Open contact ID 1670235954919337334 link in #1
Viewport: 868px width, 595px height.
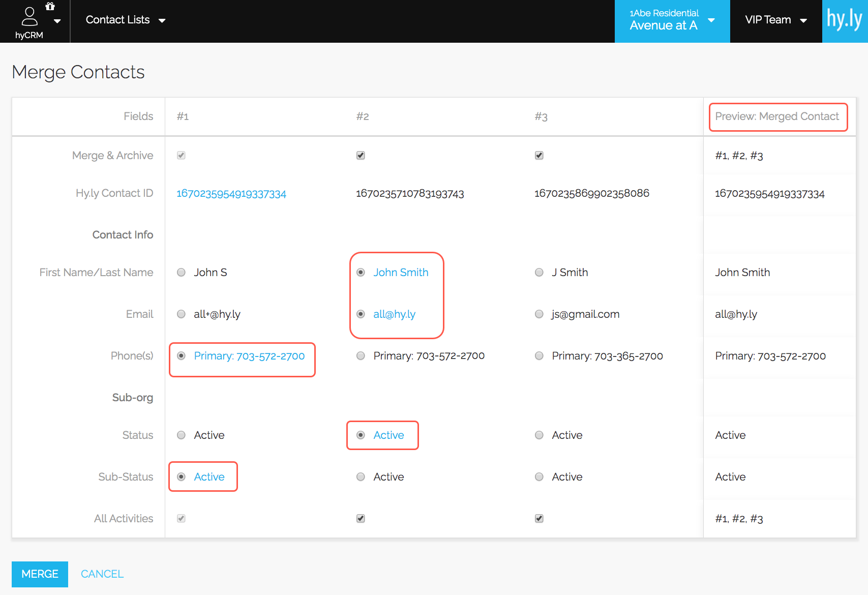coord(231,194)
